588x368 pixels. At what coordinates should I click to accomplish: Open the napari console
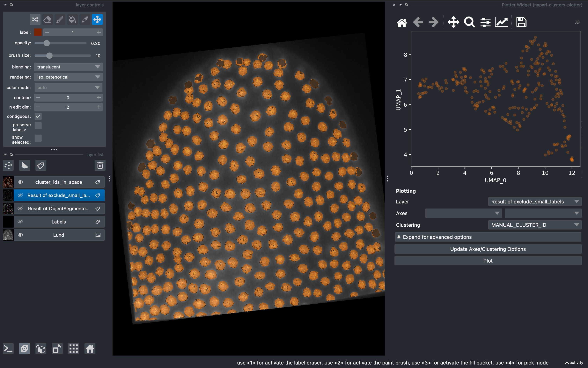pyautogui.click(x=8, y=349)
